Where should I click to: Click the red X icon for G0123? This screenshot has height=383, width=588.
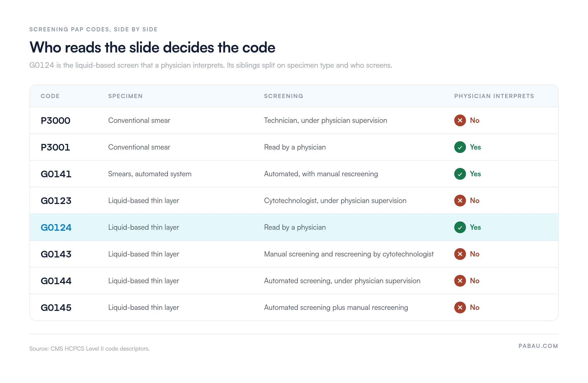[460, 201]
